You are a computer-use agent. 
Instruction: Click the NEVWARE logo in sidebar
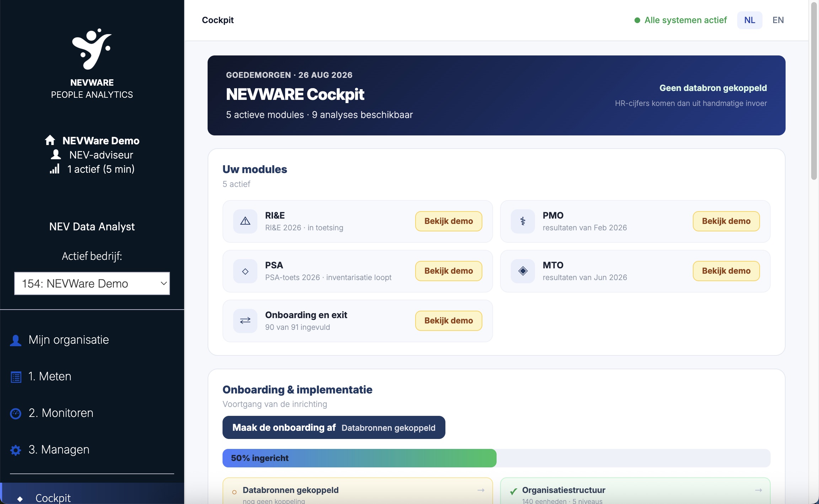click(92, 49)
